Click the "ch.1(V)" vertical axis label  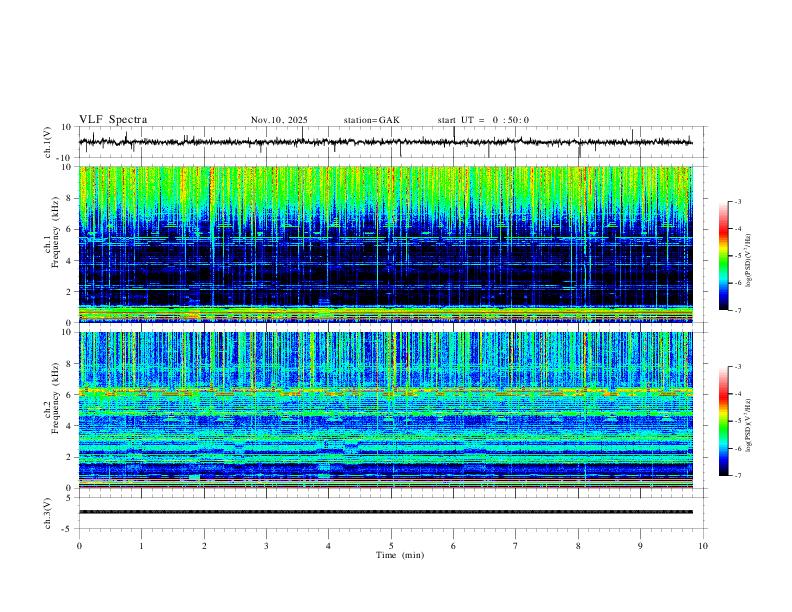[48, 142]
